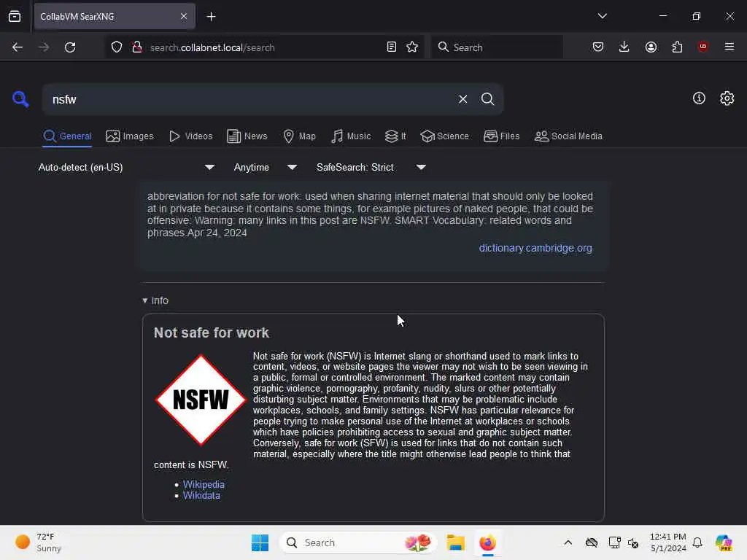Open Auto-detect (en-US) language dropdown
Viewport: 747px width, 560px height.
pyautogui.click(x=126, y=167)
